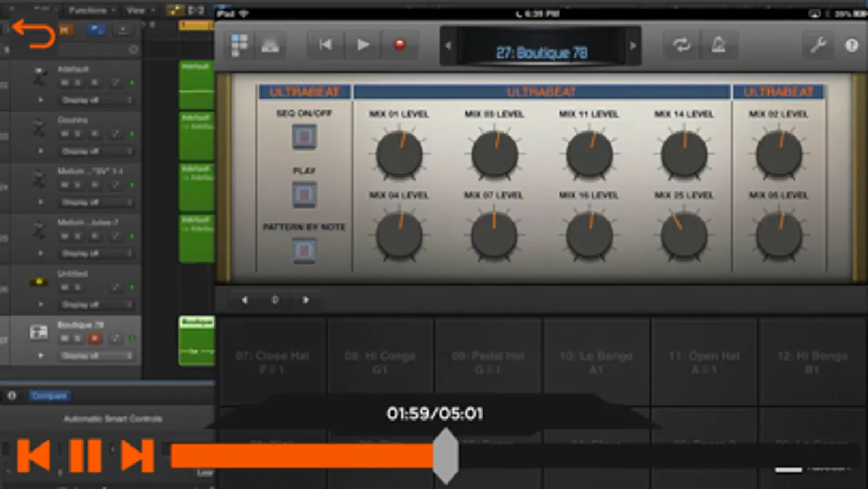Tap the 11: Open Hat drum pad
The image size is (868, 489).
(704, 362)
